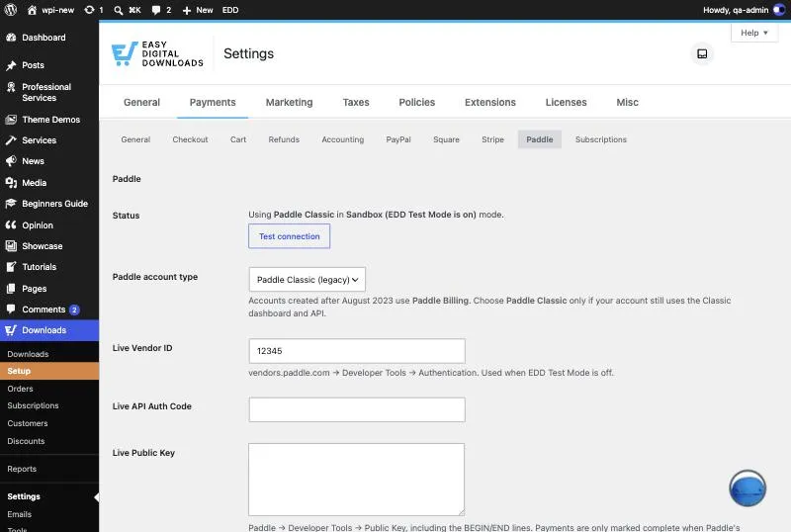This screenshot has height=532, width=791.
Task: Open the Customers submenu
Action: (x=28, y=423)
